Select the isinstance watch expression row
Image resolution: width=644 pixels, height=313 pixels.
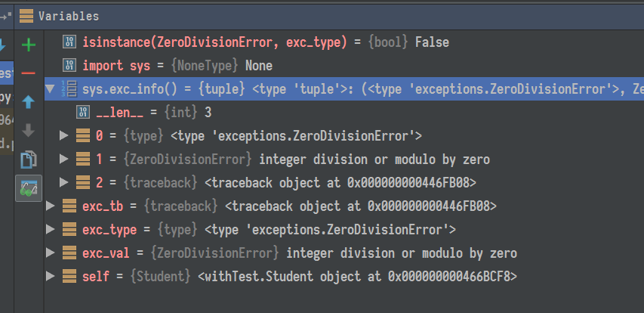coord(226,43)
